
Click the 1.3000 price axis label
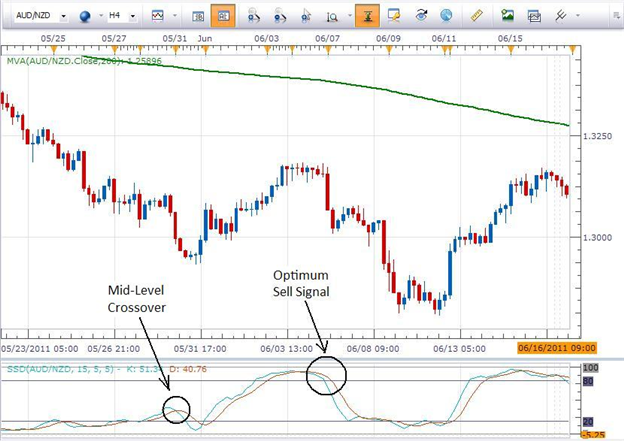(597, 238)
